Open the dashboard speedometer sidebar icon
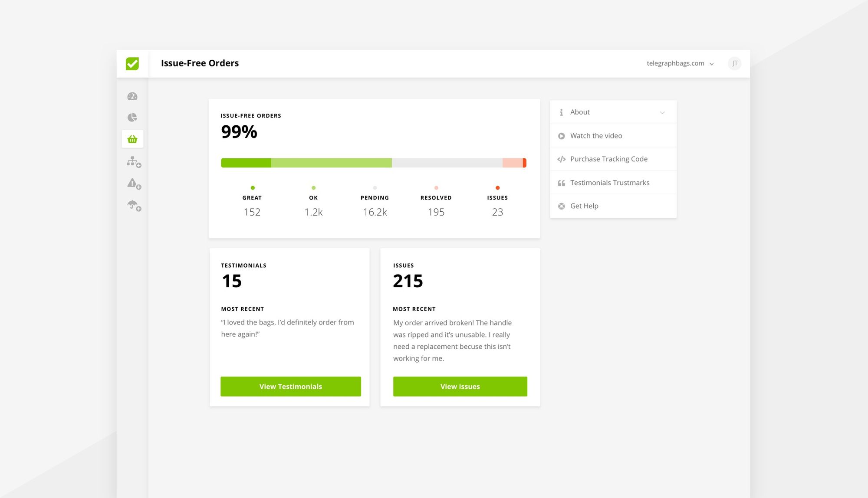 132,96
